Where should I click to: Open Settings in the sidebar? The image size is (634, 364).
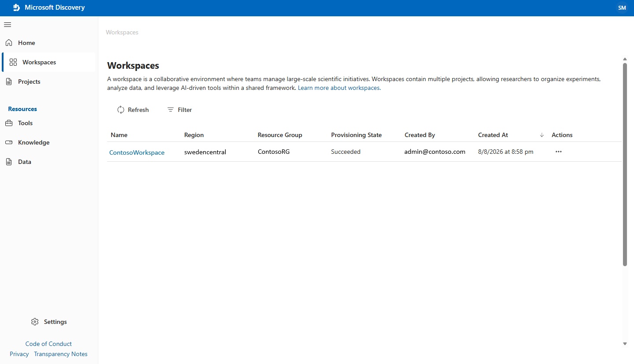pos(49,322)
